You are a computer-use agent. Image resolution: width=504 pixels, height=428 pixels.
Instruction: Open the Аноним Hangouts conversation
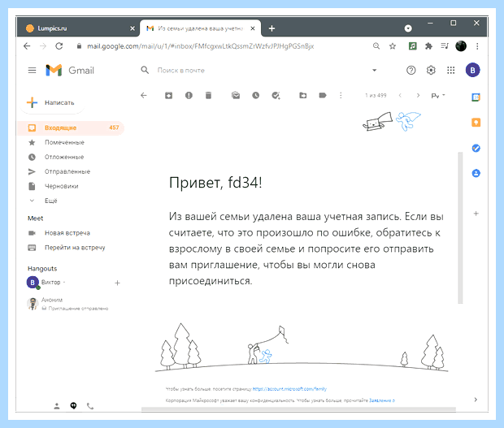[68, 304]
